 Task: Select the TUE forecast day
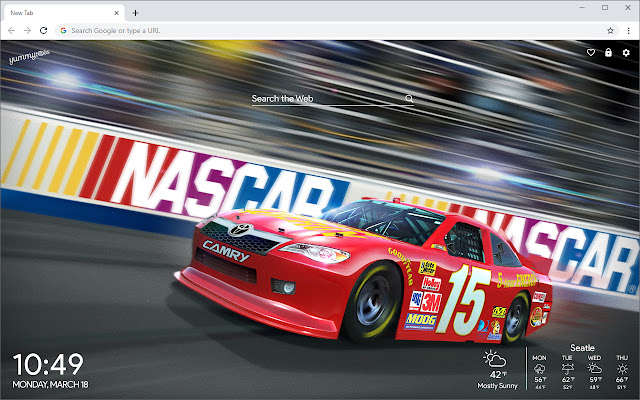[x=567, y=358]
